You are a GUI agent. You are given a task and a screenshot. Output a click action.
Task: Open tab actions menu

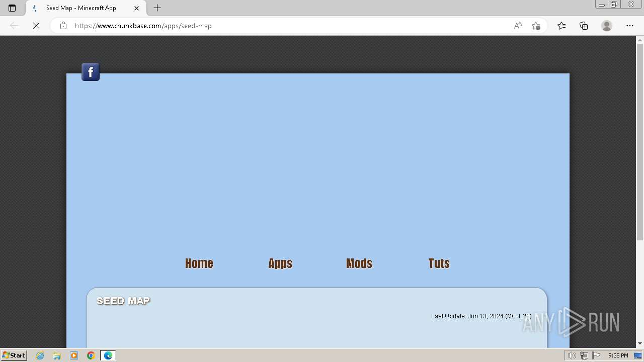pyautogui.click(x=12, y=8)
